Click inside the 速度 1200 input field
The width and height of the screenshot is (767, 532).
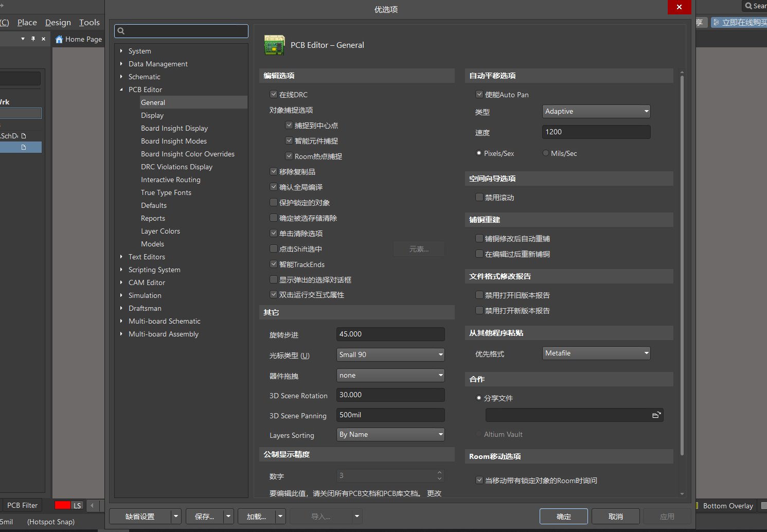[x=596, y=132]
